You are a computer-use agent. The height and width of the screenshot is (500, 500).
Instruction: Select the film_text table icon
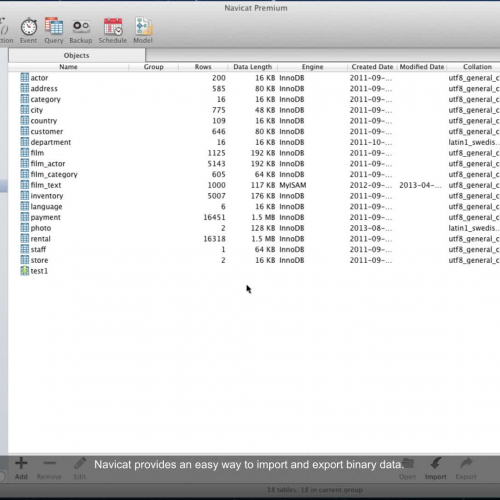(25, 184)
